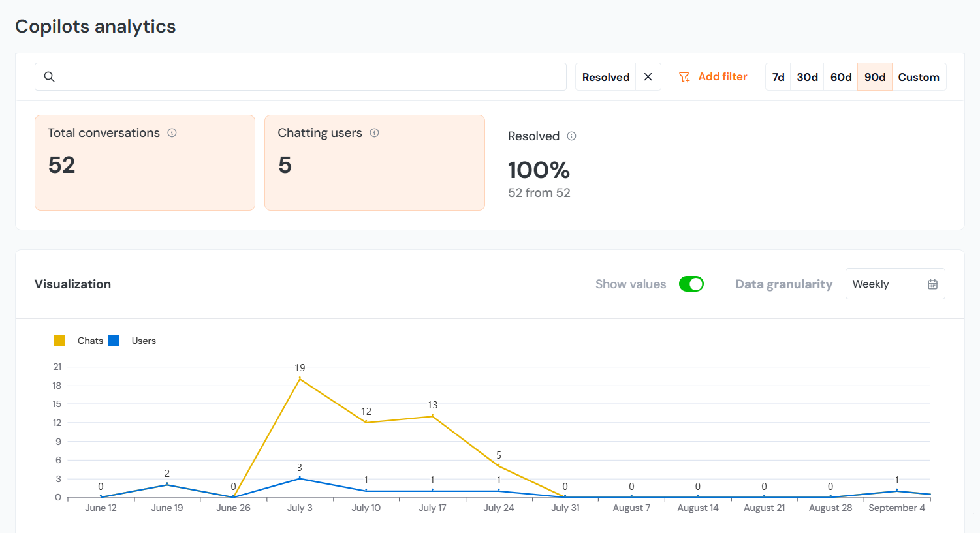Screen dimensions: 980x533
Task: Click the blue Users legend swatch
Action: (x=114, y=341)
